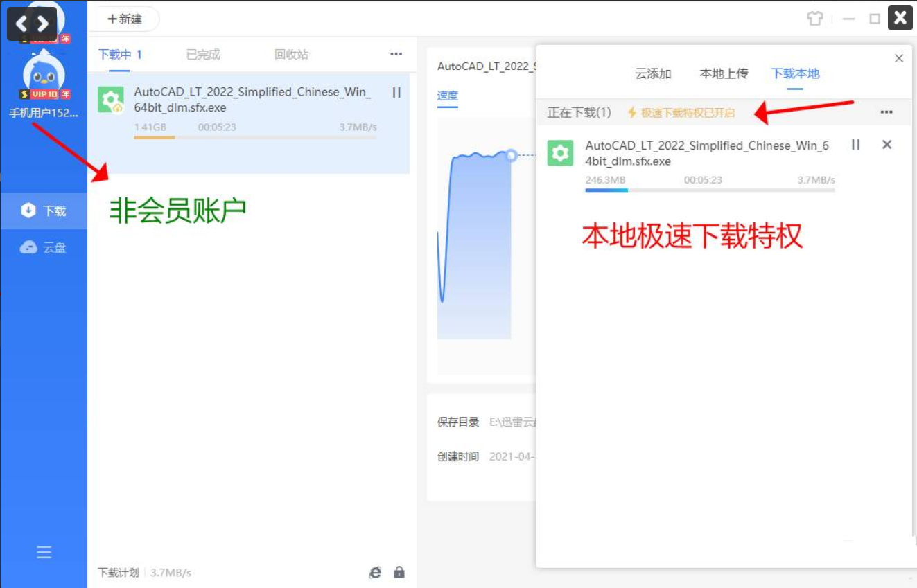
Task: Pause the local download in cloud panel
Action: [x=855, y=145]
